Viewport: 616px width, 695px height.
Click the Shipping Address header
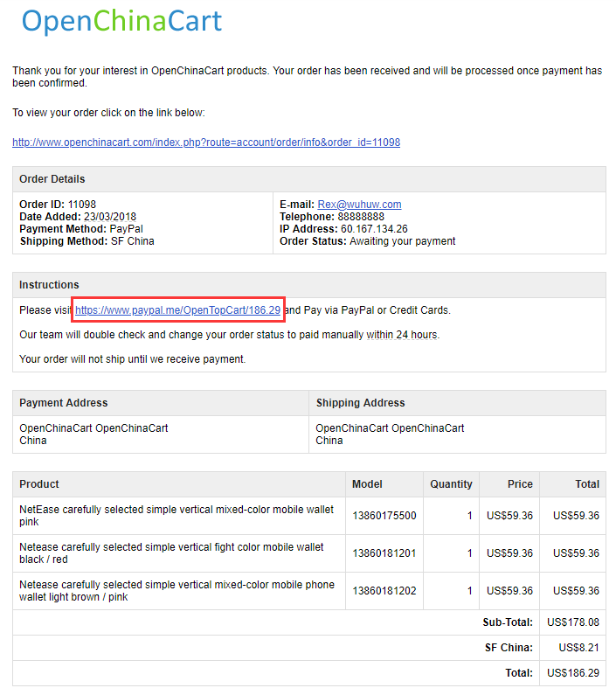click(457, 403)
